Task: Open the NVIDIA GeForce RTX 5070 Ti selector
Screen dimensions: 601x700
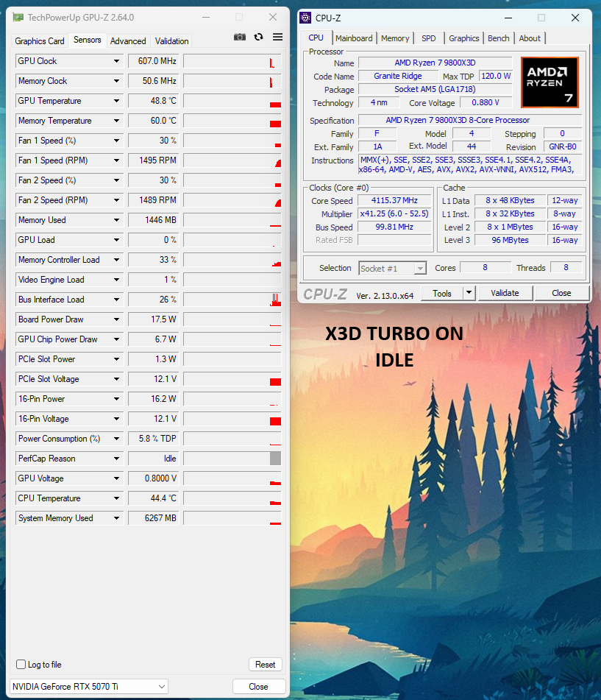Action: (89, 687)
